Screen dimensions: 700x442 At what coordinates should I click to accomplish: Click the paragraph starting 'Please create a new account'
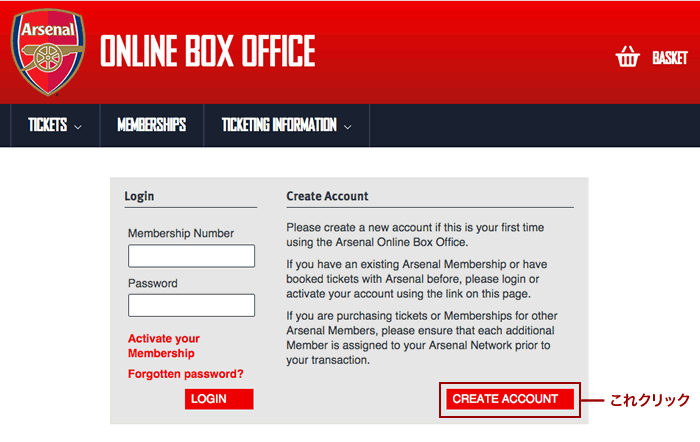point(415,235)
